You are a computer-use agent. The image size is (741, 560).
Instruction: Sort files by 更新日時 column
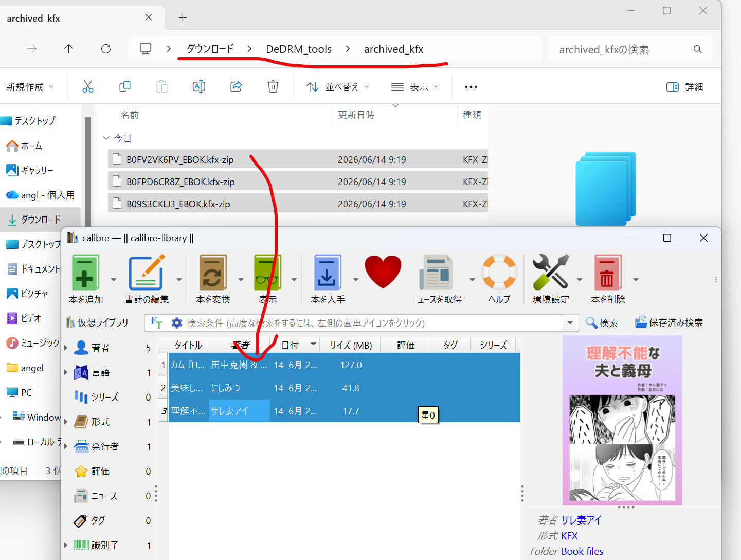click(x=356, y=115)
